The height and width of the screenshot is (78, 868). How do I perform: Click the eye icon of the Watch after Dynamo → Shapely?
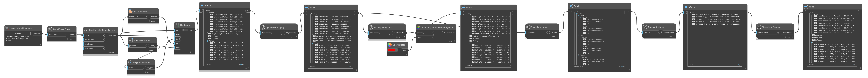[x=306, y=7]
